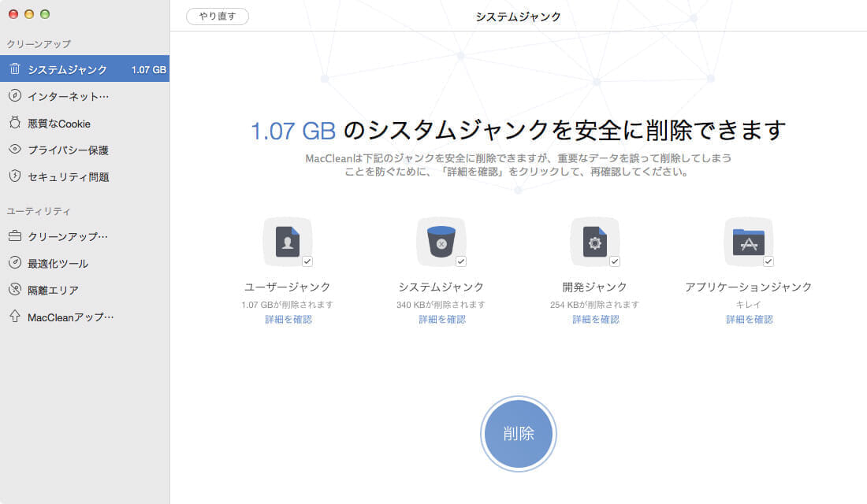This screenshot has height=504, width=867.
Task: Click the 隔離エリア quarantine icon
Action: [15, 290]
